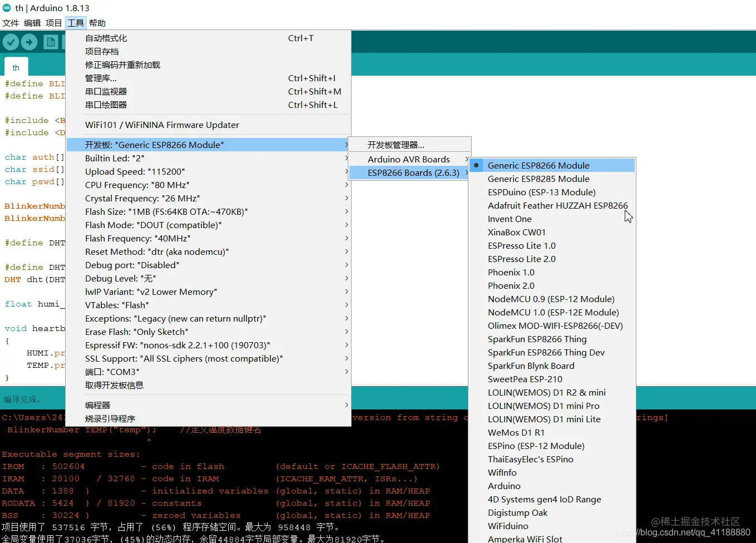Expand the lwIP Variant submenu
The width and height of the screenshot is (756, 543).
(209, 292)
